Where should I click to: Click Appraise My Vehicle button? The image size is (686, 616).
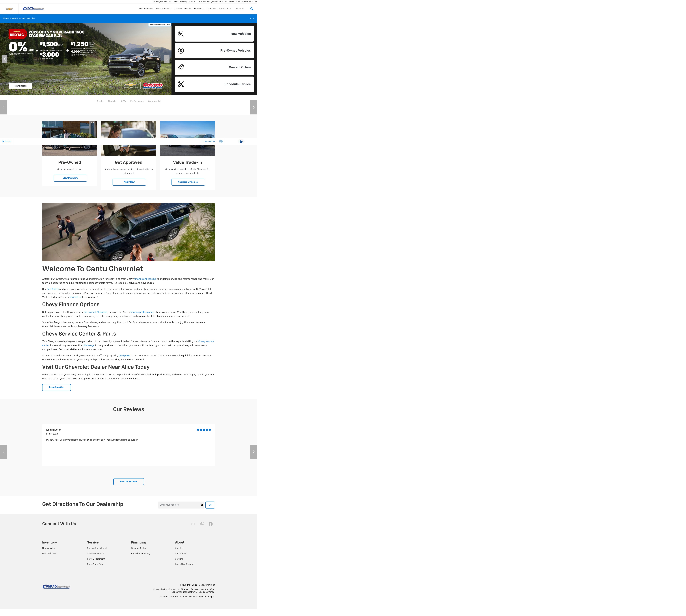click(188, 182)
